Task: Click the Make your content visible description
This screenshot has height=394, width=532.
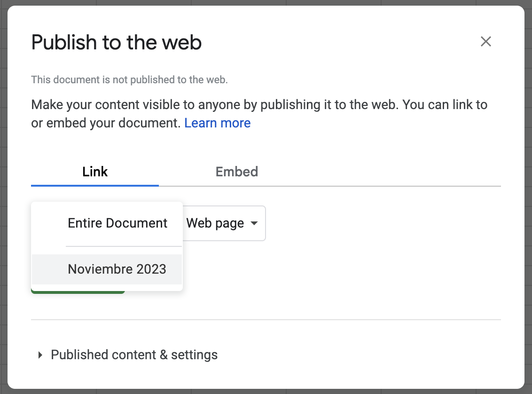Action: click(258, 104)
